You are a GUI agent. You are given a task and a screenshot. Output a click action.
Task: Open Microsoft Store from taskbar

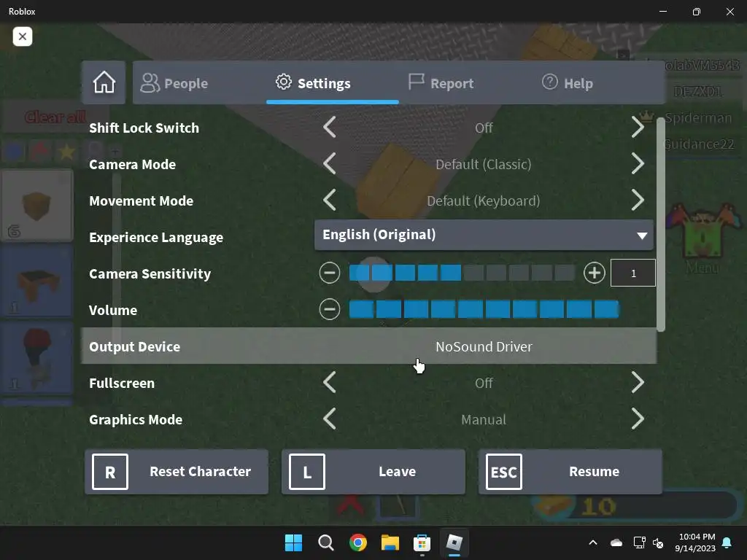[x=422, y=542]
